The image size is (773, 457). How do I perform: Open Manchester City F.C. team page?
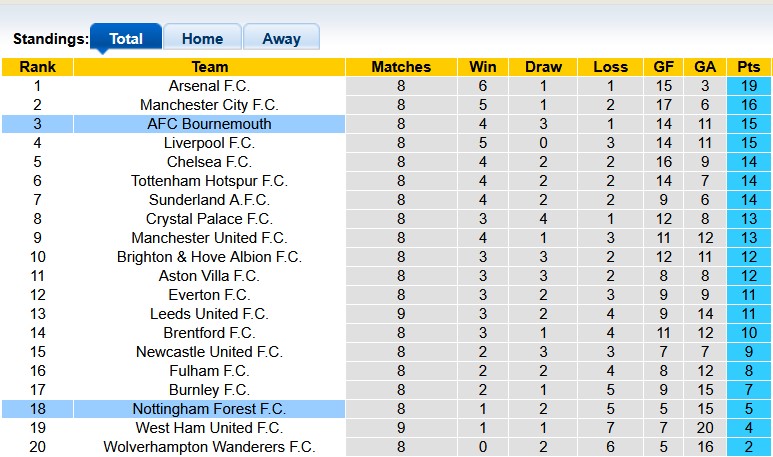209,105
